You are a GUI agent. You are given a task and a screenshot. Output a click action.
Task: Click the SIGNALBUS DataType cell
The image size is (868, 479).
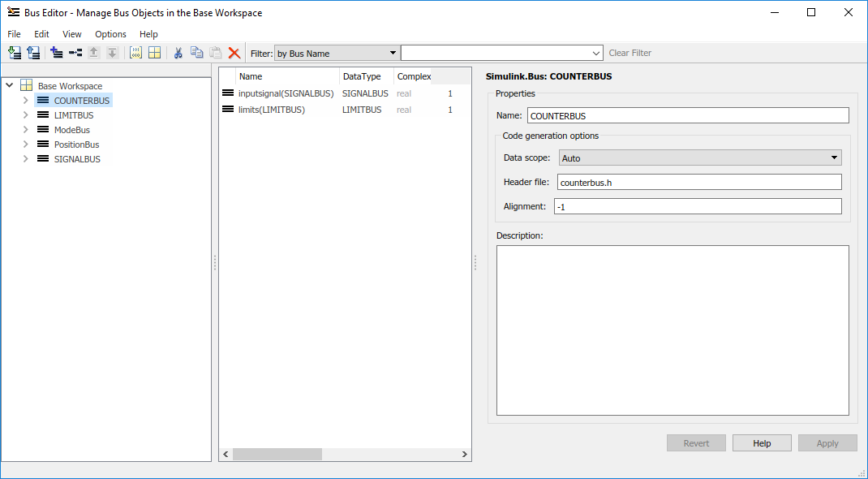pyautogui.click(x=365, y=93)
